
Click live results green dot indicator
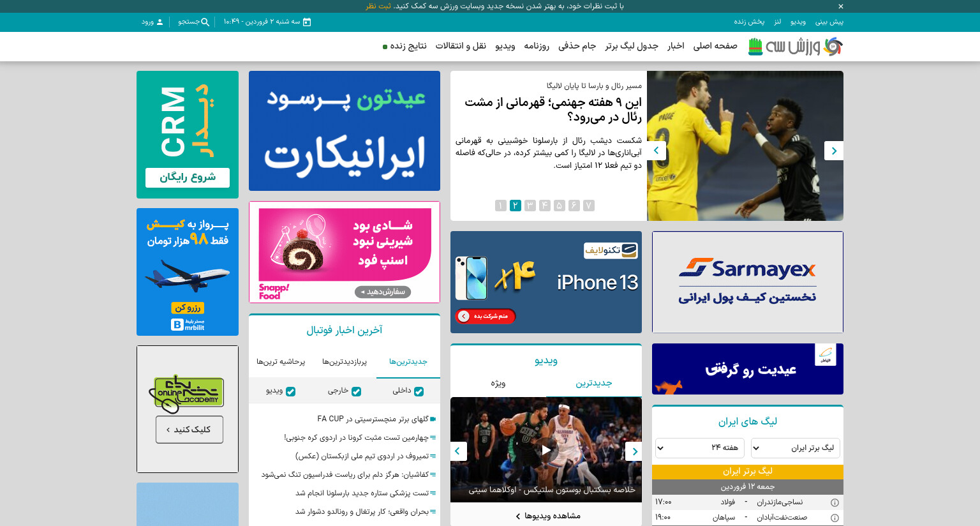pyautogui.click(x=385, y=47)
